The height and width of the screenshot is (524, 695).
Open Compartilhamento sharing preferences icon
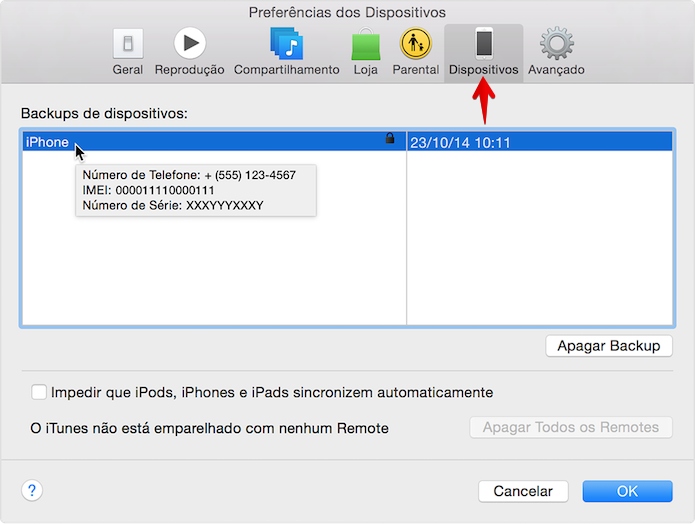point(287,43)
